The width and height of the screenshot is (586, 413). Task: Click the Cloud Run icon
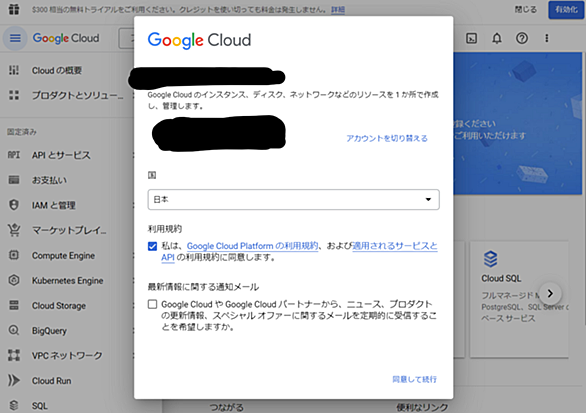[x=14, y=380]
